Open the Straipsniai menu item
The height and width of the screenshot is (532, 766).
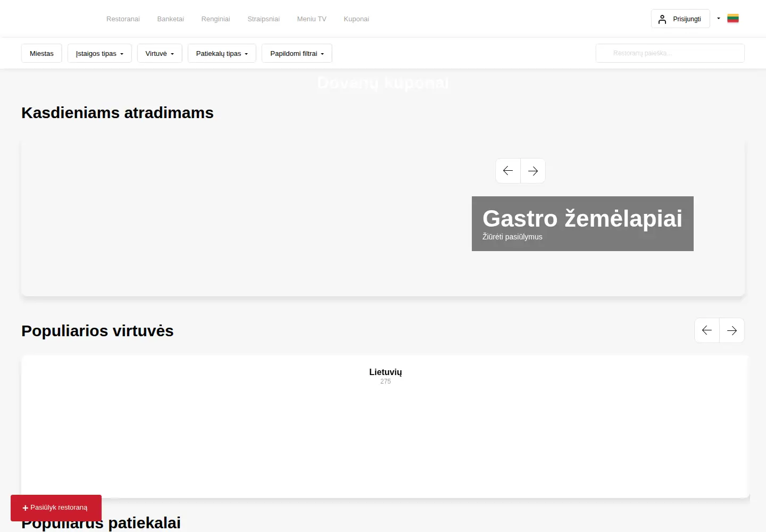(263, 19)
